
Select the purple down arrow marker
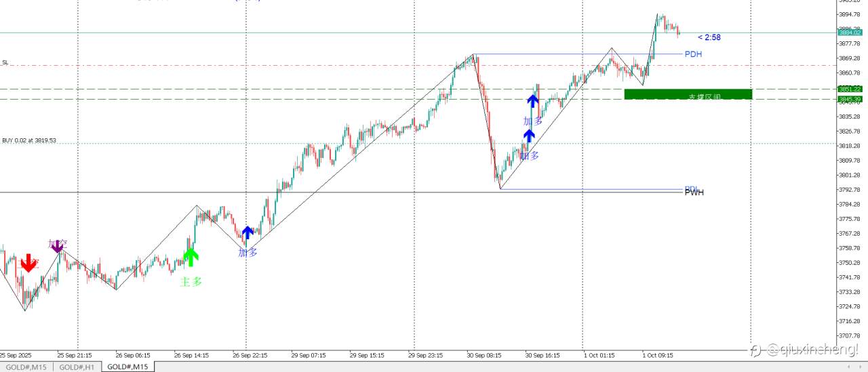click(x=57, y=246)
